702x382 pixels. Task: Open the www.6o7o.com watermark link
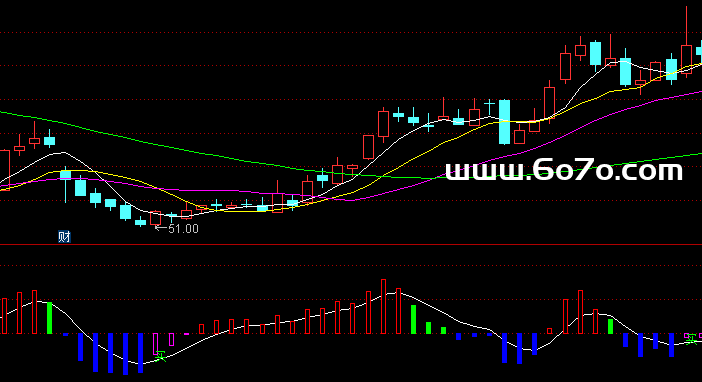(x=564, y=171)
